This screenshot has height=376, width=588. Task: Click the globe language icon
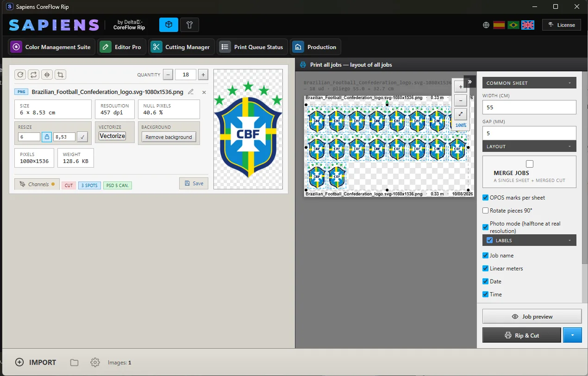(486, 25)
